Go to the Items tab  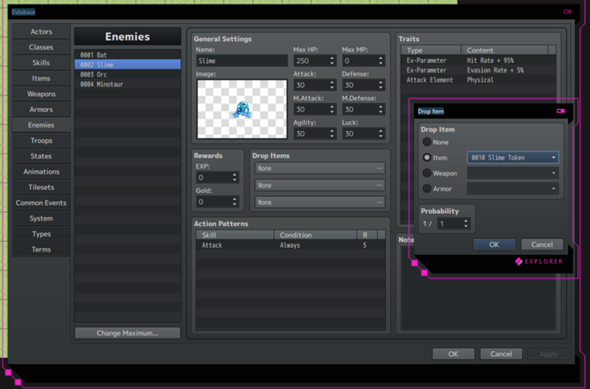41,78
